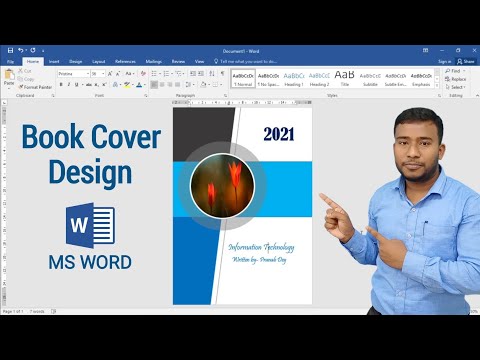480x360 pixels.
Task: Click the Multilevel List icon
Action: (x=179, y=74)
